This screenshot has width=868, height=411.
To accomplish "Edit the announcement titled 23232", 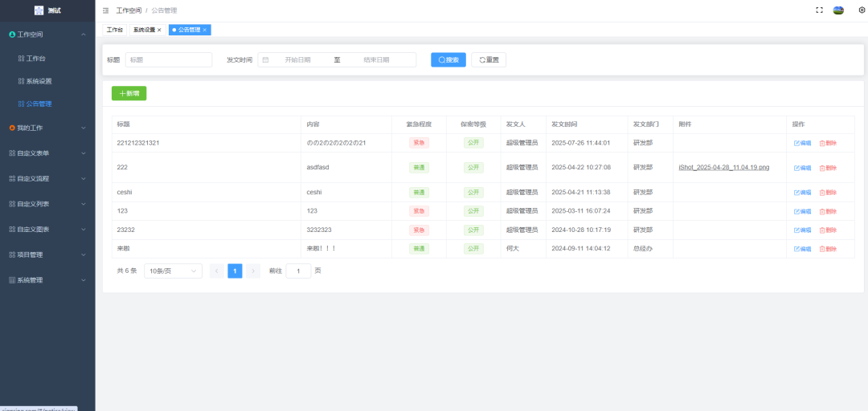I will pyautogui.click(x=802, y=230).
